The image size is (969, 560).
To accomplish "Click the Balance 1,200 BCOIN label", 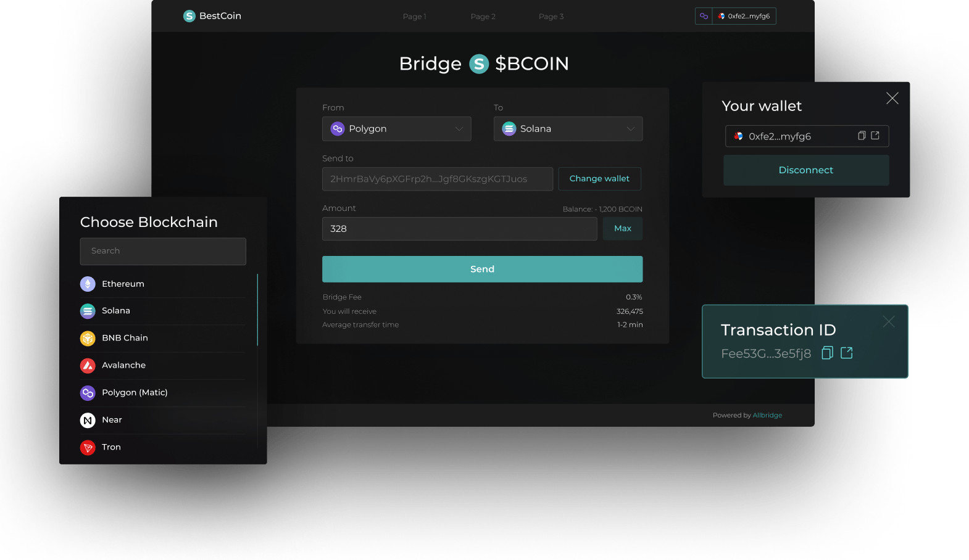I will (x=602, y=209).
